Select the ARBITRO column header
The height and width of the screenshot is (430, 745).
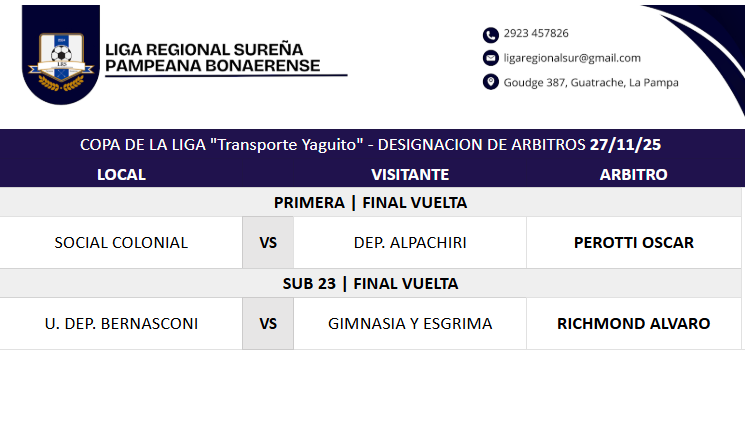[633, 174]
